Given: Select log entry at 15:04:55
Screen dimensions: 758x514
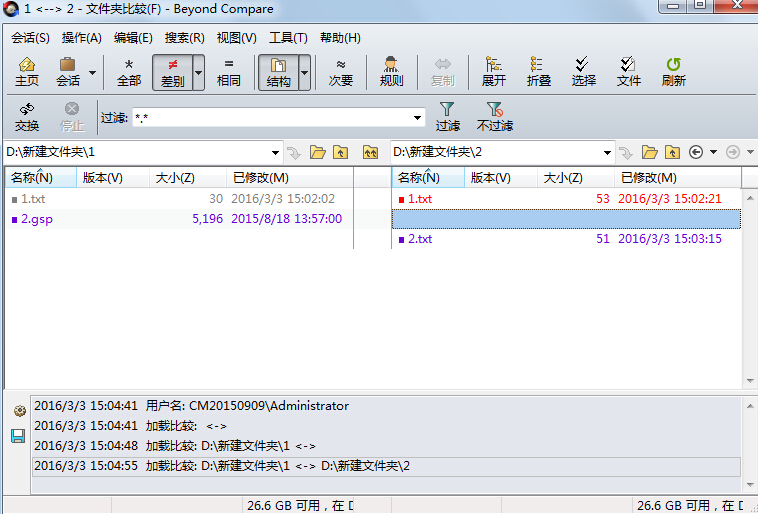Looking at the screenshot, I should pos(386,466).
